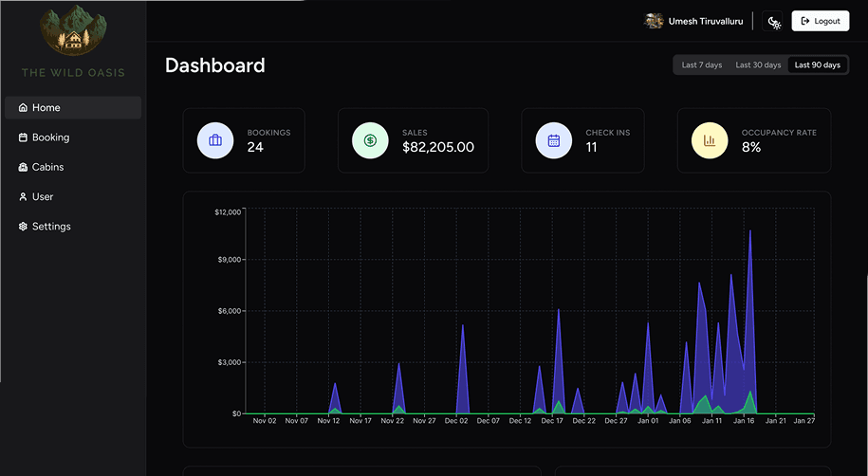Image resolution: width=868 pixels, height=476 pixels.
Task: Click the User person icon
Action: click(x=23, y=197)
